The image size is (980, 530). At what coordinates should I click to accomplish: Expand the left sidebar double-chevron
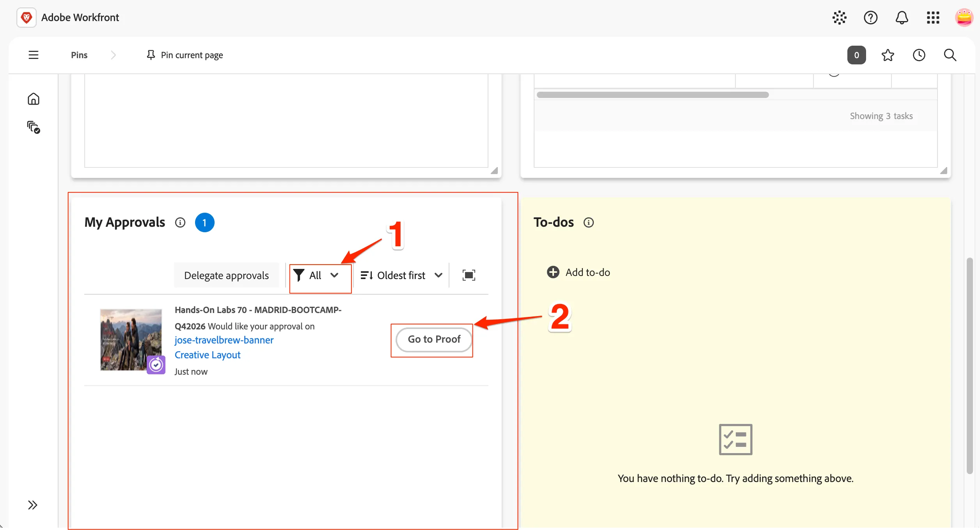coord(33,505)
